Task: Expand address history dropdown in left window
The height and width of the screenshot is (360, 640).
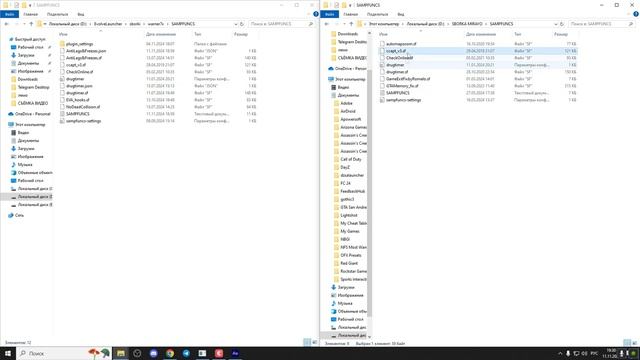Action: click(236, 24)
